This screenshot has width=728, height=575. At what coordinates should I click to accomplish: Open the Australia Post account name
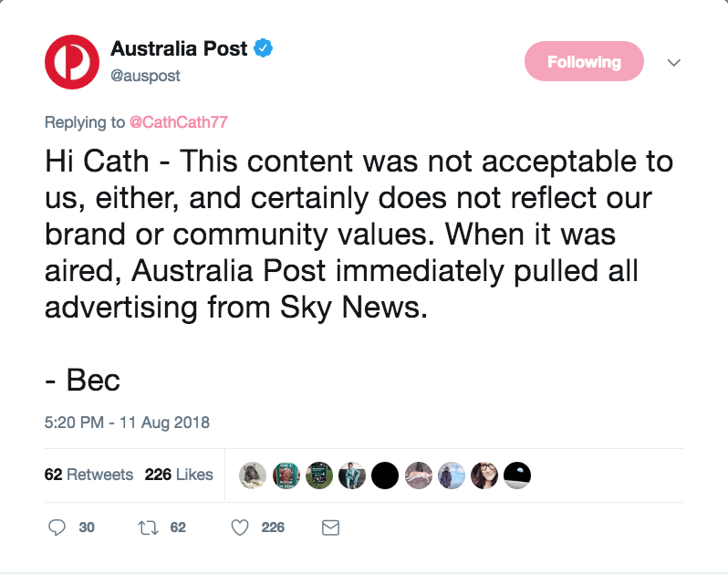point(180,48)
